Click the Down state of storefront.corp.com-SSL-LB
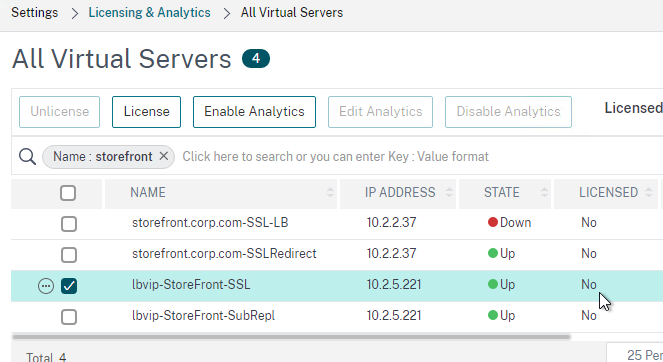Image resolution: width=663 pixels, height=362 pixels. coord(509,222)
